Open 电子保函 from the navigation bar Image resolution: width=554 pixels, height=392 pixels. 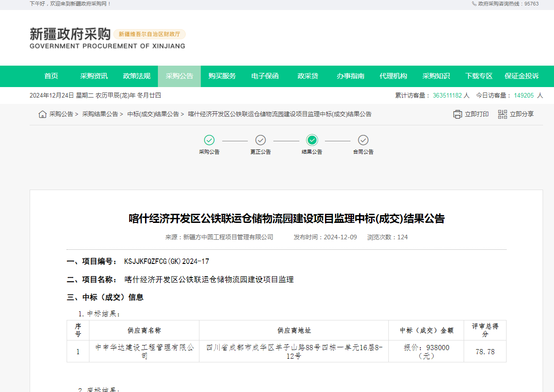(x=265, y=76)
